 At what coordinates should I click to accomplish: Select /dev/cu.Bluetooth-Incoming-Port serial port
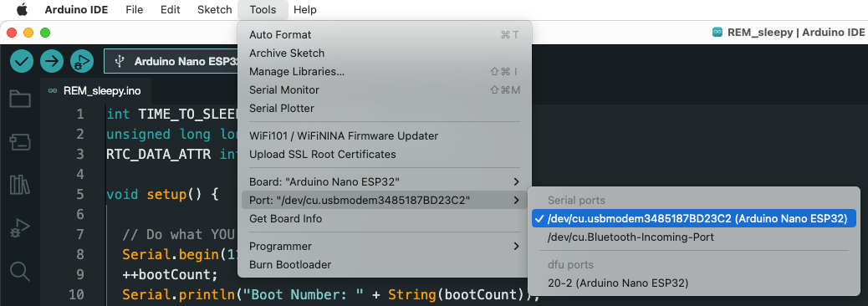click(693, 237)
